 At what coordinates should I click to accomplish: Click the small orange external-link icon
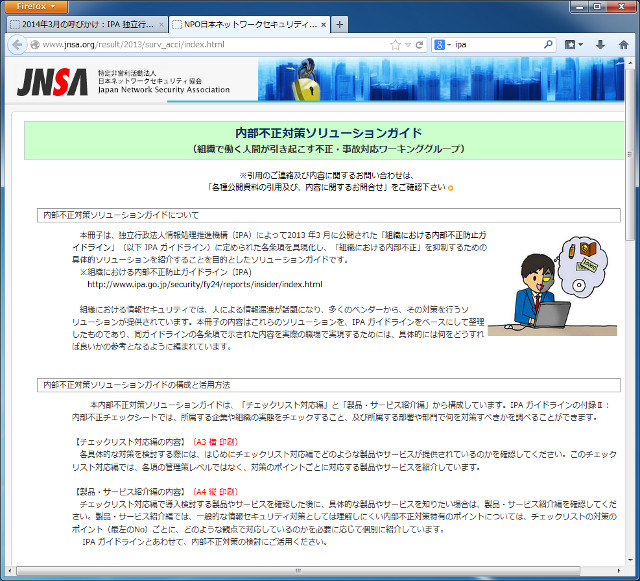pos(451,188)
